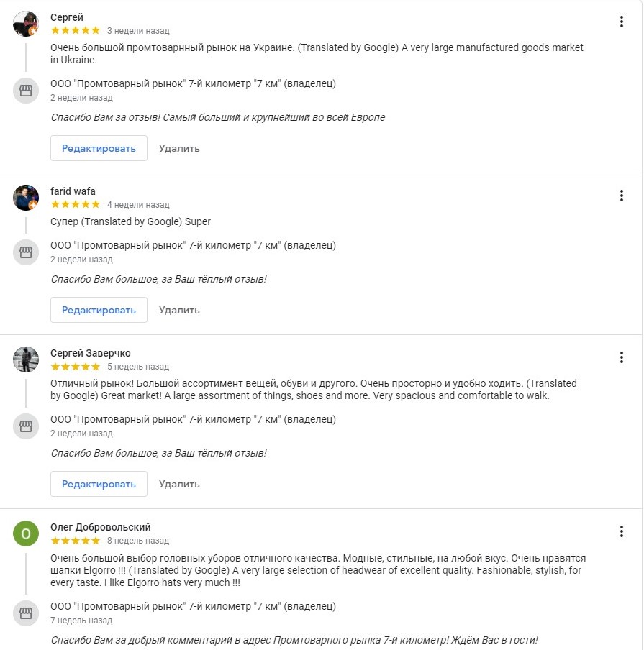This screenshot has width=644, height=650.
Task: Open Сергей Заверчко's profile photo
Action: click(x=26, y=360)
